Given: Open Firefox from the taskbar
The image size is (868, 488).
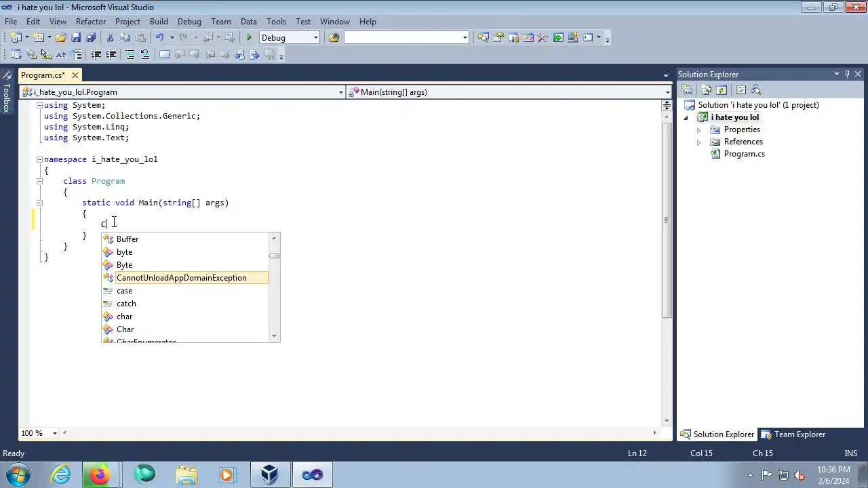Looking at the screenshot, I should click(x=100, y=474).
